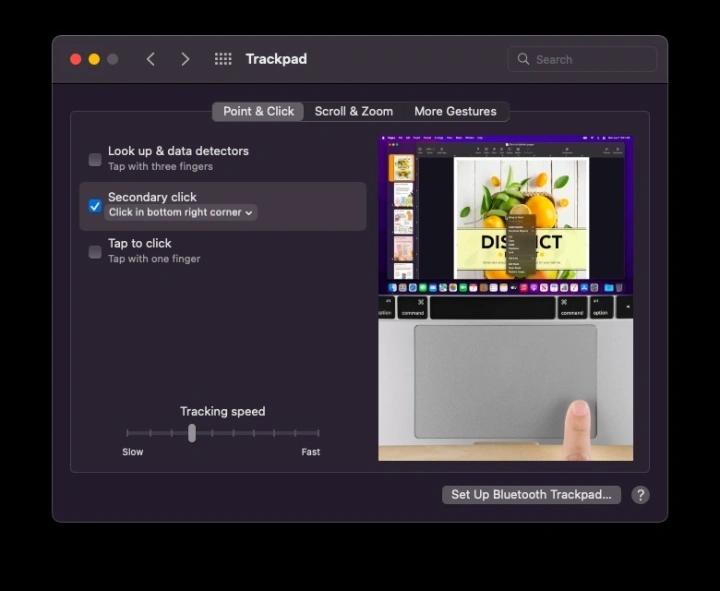Viewport: 720px width, 591px height.
Task: Click the Tracking speed slider knob
Action: (192, 433)
